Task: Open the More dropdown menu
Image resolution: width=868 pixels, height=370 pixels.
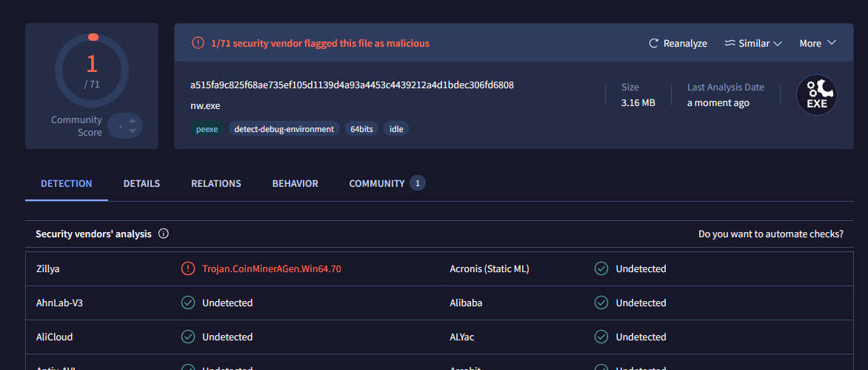Action: pyautogui.click(x=818, y=43)
